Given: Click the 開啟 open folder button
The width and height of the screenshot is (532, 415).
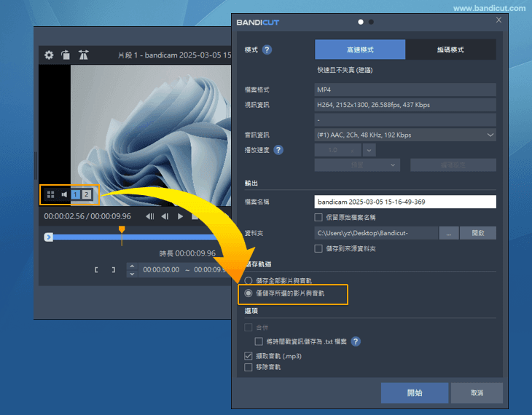Looking at the screenshot, I should click(x=478, y=233).
